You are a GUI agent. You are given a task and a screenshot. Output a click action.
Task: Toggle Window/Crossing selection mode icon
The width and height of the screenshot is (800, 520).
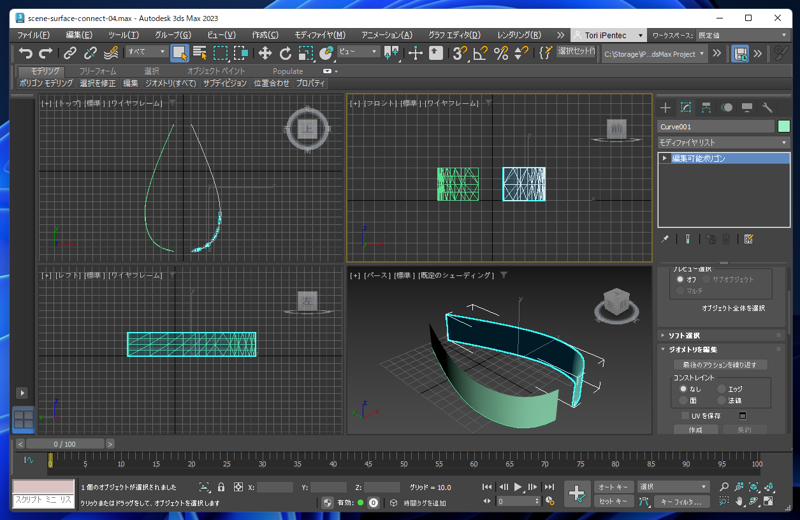click(x=241, y=53)
